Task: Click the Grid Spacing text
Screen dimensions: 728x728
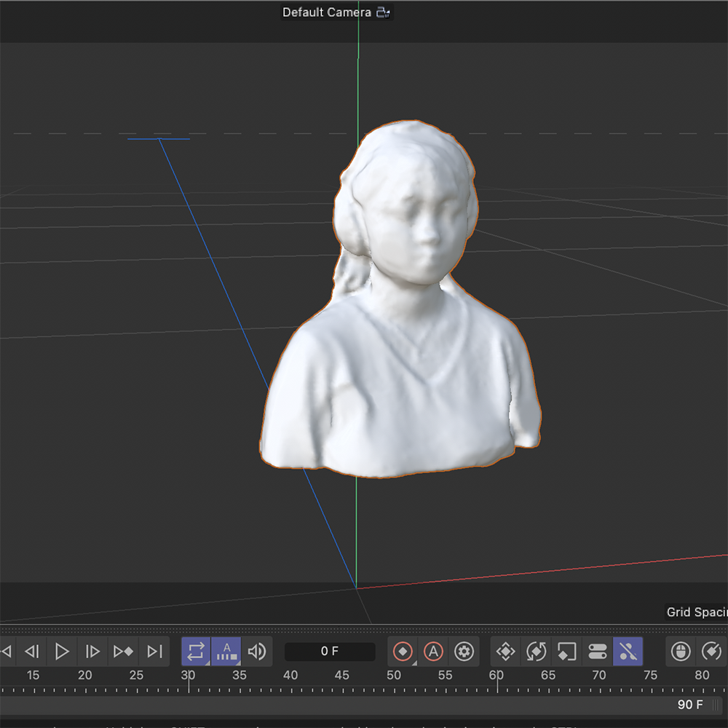Action: click(x=697, y=612)
